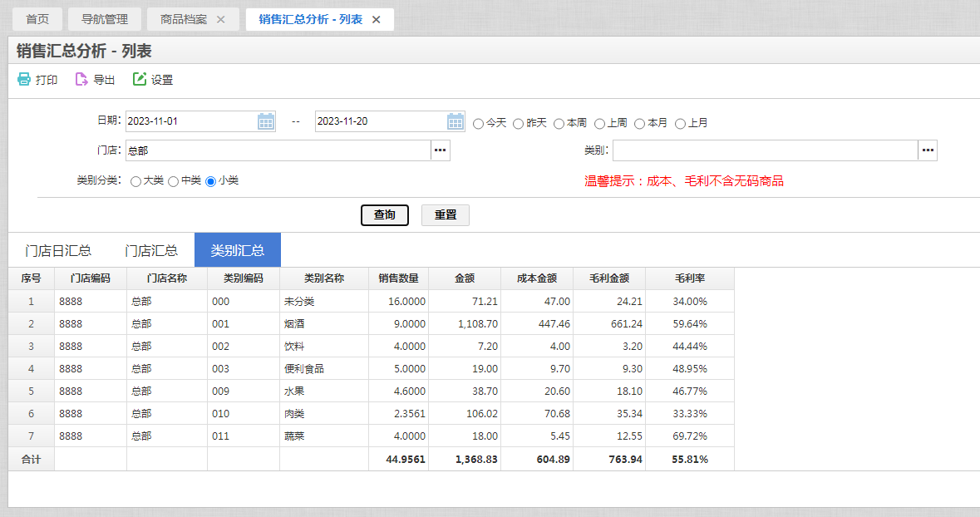
Task: Click cost amount cell 447.46
Action: click(537, 324)
